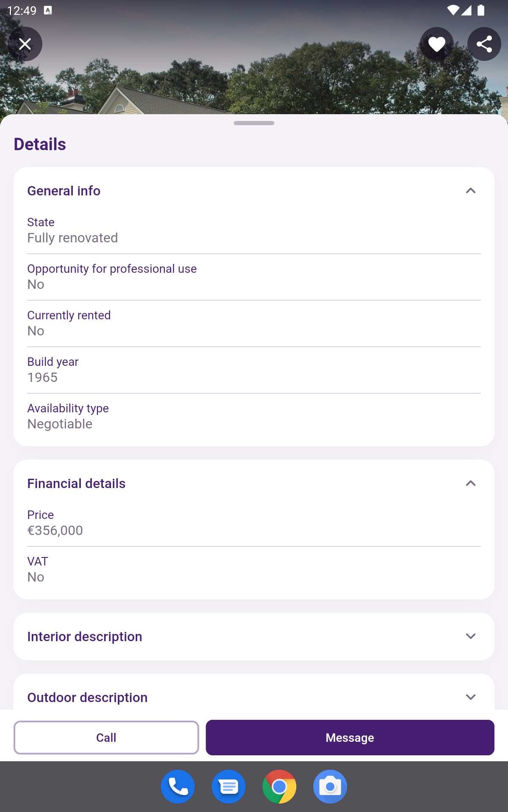508x812 pixels.
Task: Tap the property photo at top
Action: 254,80
